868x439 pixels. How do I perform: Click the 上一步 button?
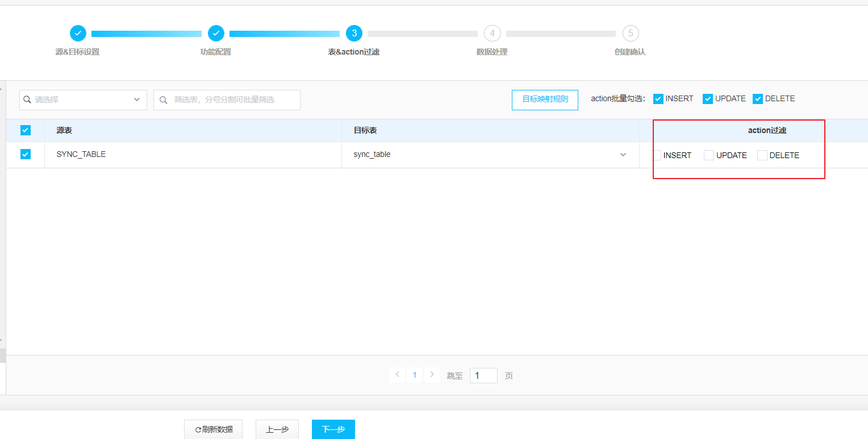(x=277, y=429)
